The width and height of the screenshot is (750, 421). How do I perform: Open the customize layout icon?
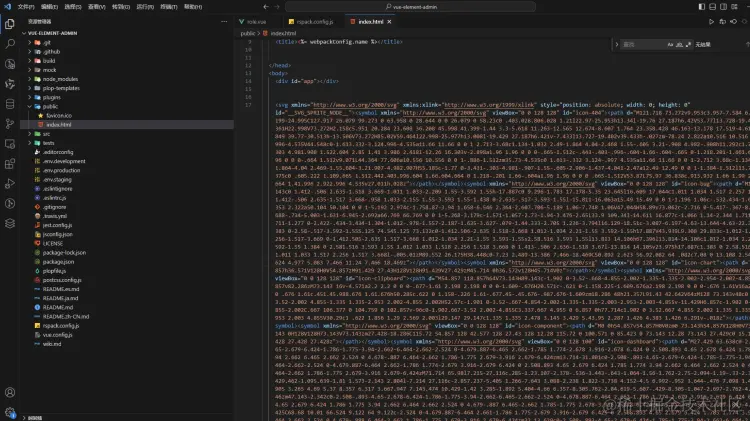click(735, 7)
